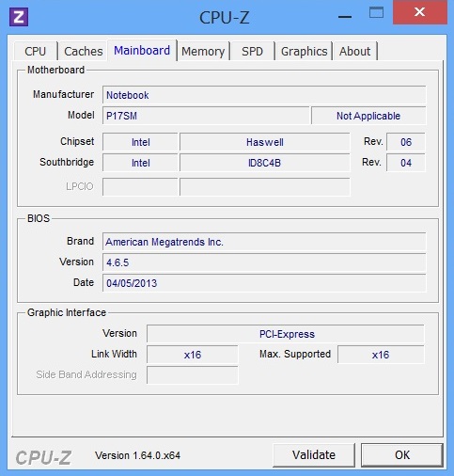454x476 pixels.
Task: Select the Model field showing P17SM
Action: pyautogui.click(x=206, y=116)
